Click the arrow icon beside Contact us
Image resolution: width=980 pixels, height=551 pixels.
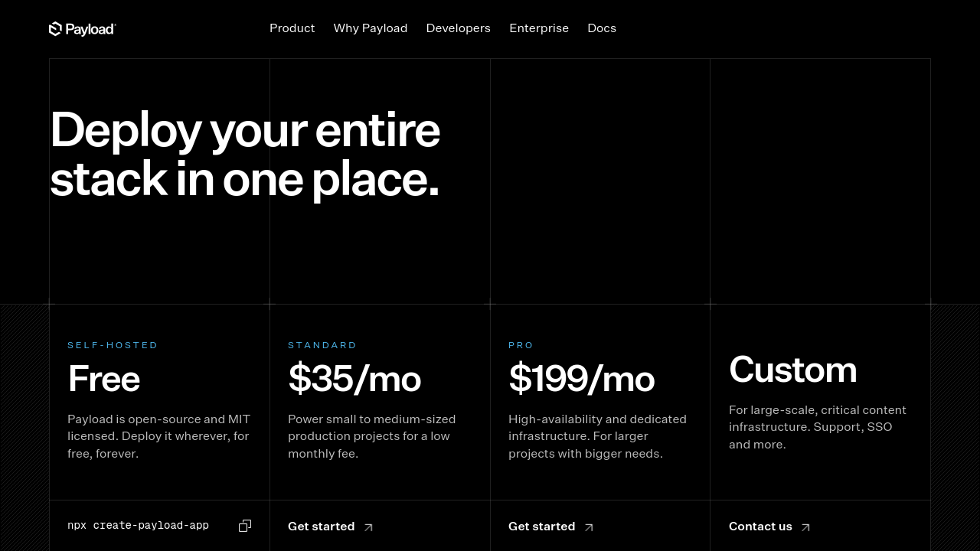pos(805,527)
